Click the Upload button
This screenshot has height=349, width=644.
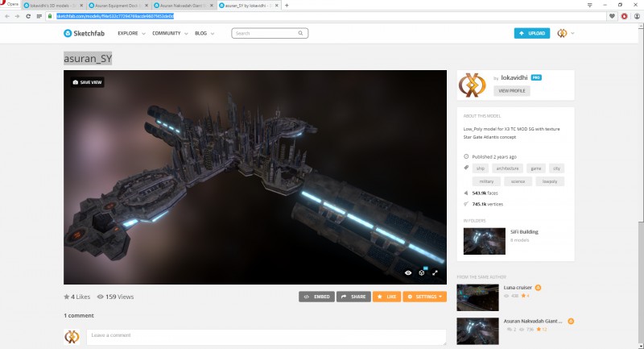pos(532,33)
